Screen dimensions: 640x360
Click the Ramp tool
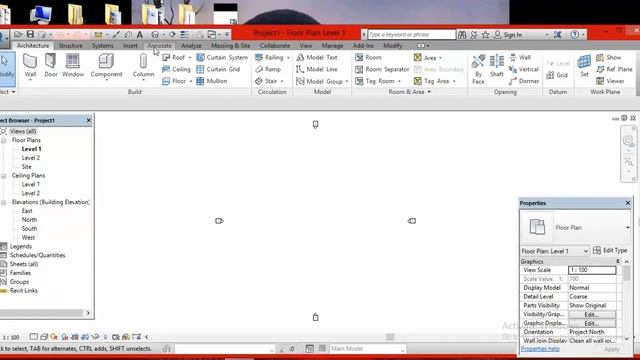268,69
